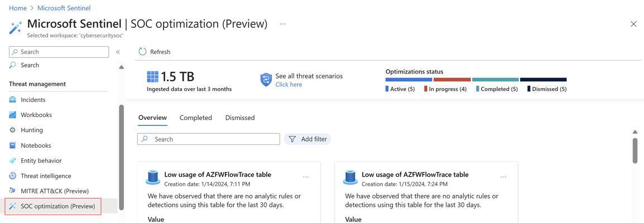Click magnifier icon beside sidebar Search item
Screen dimensions: 644x223
point(13,65)
